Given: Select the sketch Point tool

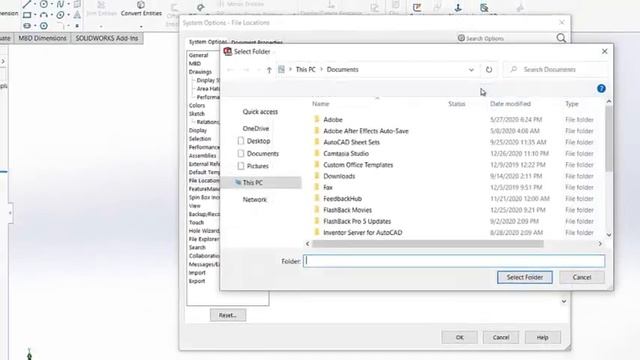Looking at the screenshot, I should (77, 26).
